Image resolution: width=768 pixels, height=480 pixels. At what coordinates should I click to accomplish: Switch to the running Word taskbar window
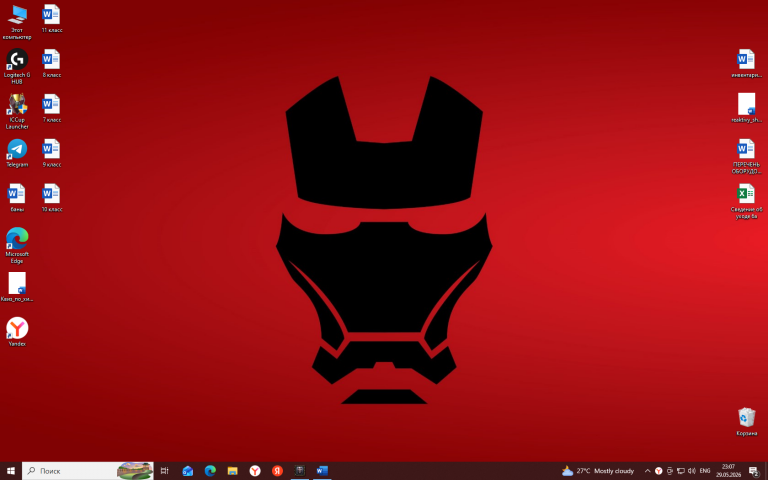coord(322,471)
